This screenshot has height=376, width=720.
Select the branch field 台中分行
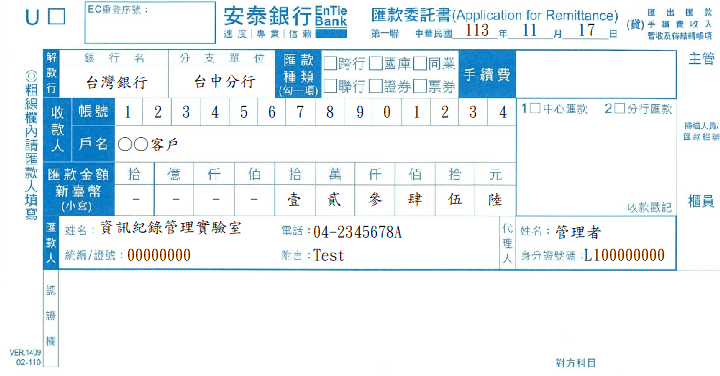[224, 82]
